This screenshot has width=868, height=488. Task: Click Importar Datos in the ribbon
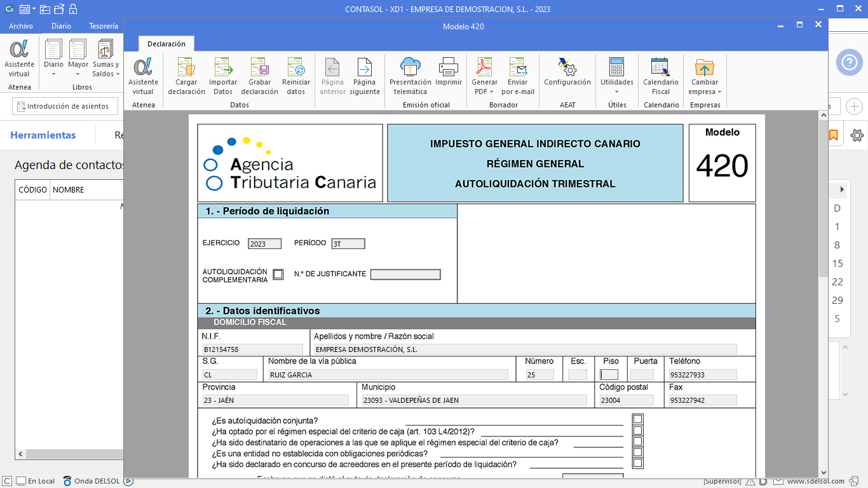coord(223,76)
